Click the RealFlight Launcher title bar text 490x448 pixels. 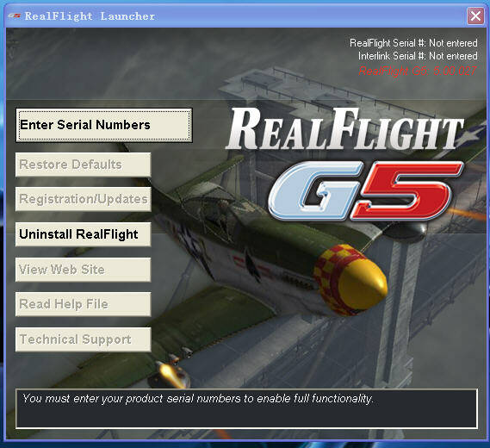coord(90,16)
